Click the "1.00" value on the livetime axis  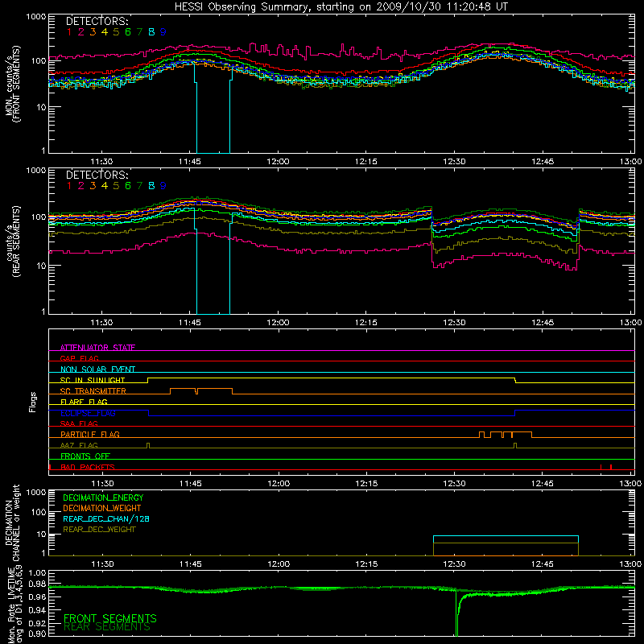coord(37,573)
